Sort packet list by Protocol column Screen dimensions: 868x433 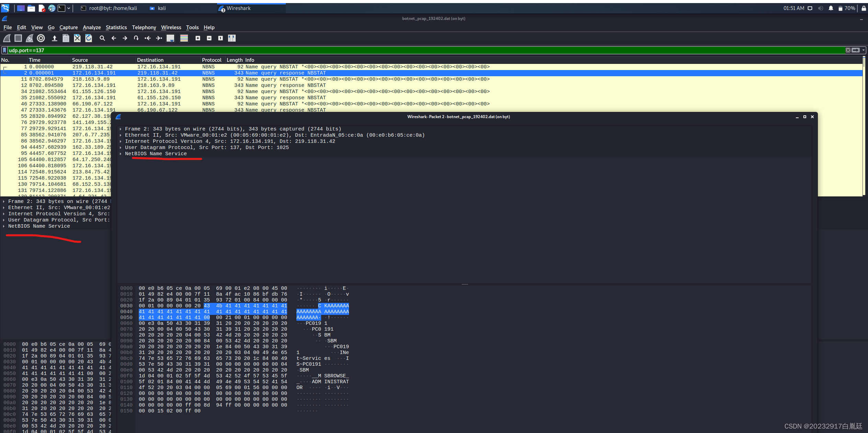tap(213, 60)
